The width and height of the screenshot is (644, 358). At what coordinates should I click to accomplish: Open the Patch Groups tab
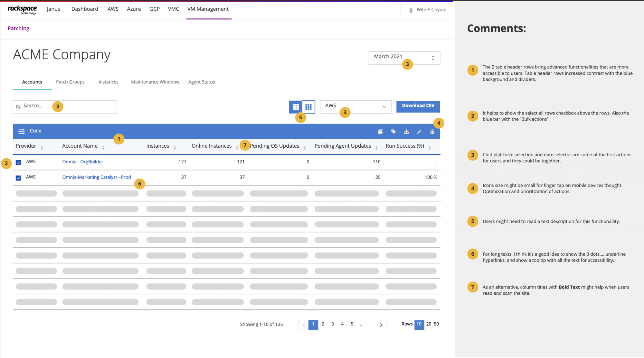coord(70,82)
